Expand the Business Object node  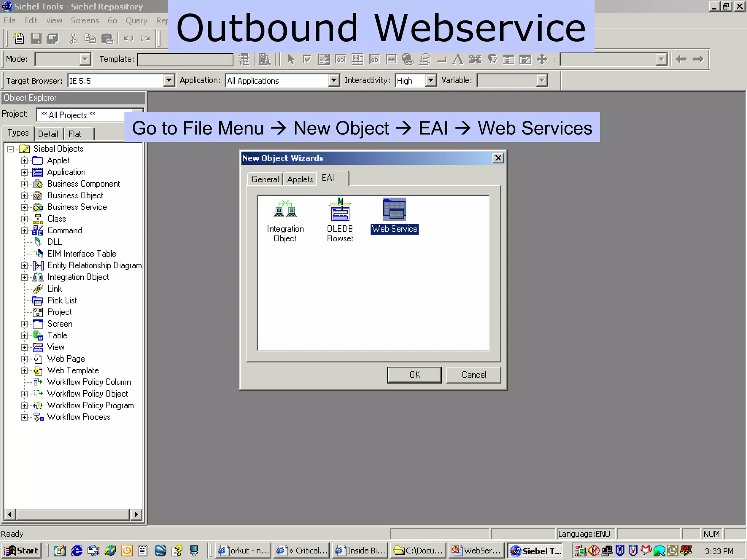[24, 196]
